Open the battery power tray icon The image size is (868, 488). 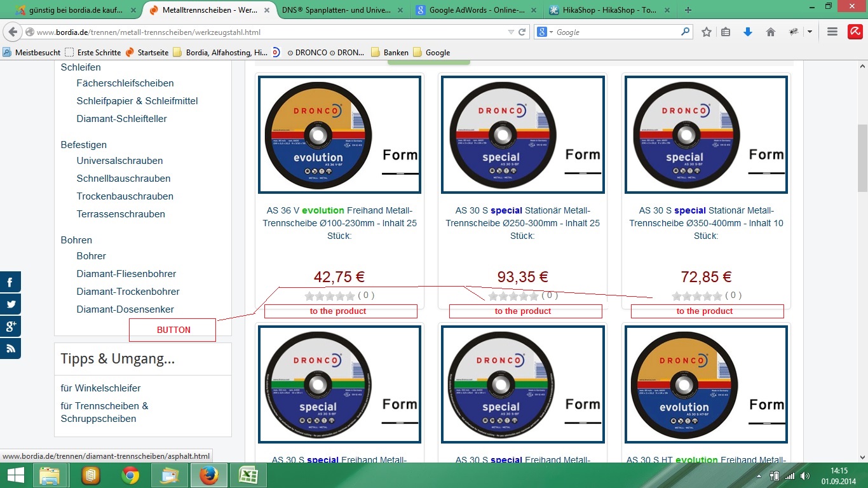tap(775, 476)
